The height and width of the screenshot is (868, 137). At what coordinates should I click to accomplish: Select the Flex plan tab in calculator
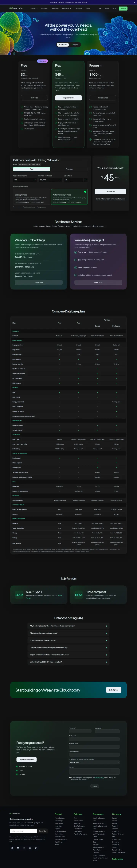(31, 169)
